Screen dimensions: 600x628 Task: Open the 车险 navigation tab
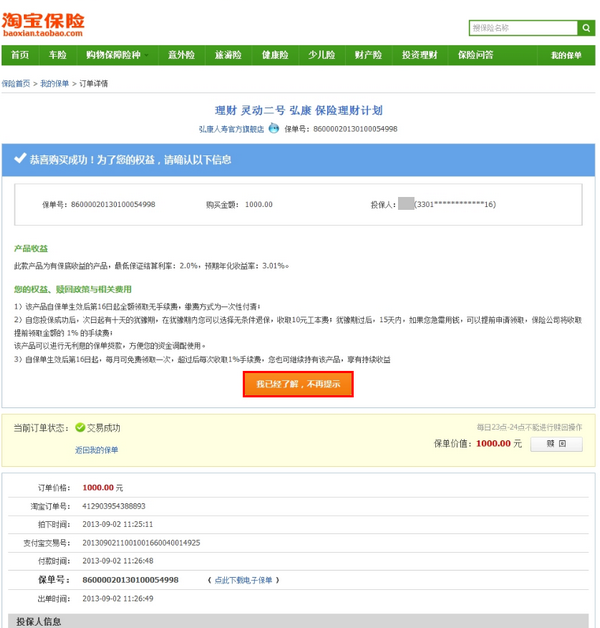[57, 55]
